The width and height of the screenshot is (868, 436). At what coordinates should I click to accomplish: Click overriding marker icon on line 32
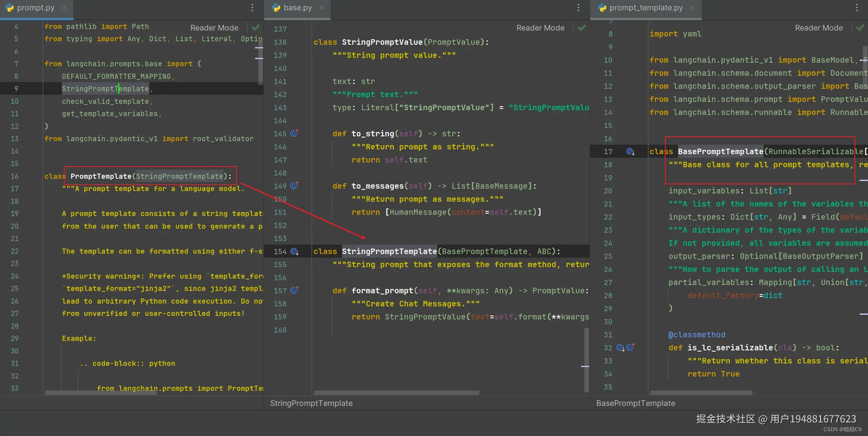(x=630, y=347)
